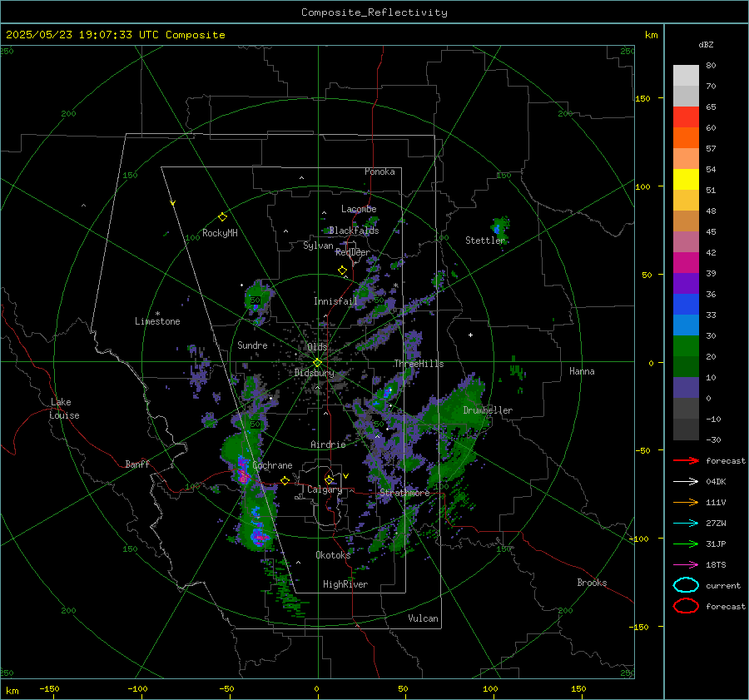The width and height of the screenshot is (749, 700).
Task: Pick the purple 36-39 dBZ swatch
Action: (x=686, y=283)
